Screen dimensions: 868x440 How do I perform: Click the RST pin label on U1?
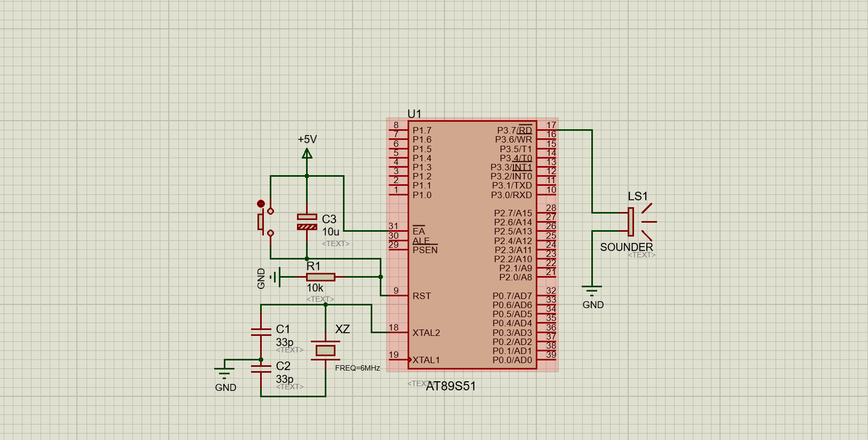tap(421, 296)
